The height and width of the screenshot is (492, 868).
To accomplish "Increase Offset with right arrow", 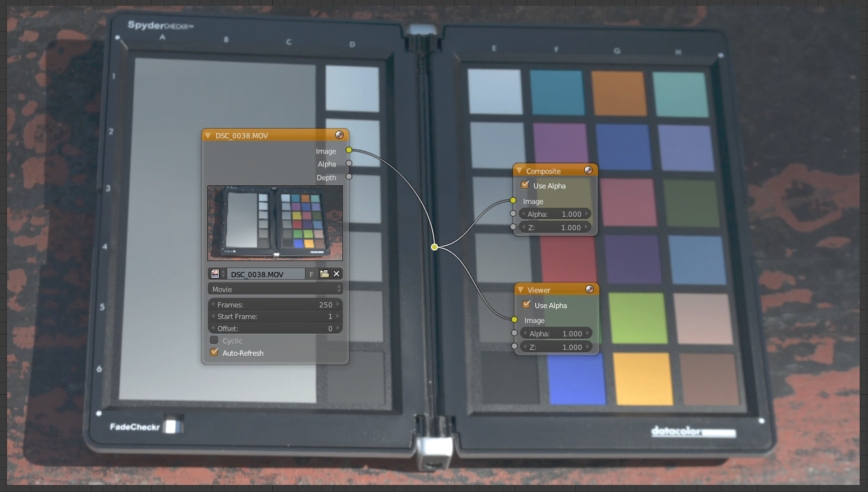I will (x=338, y=329).
